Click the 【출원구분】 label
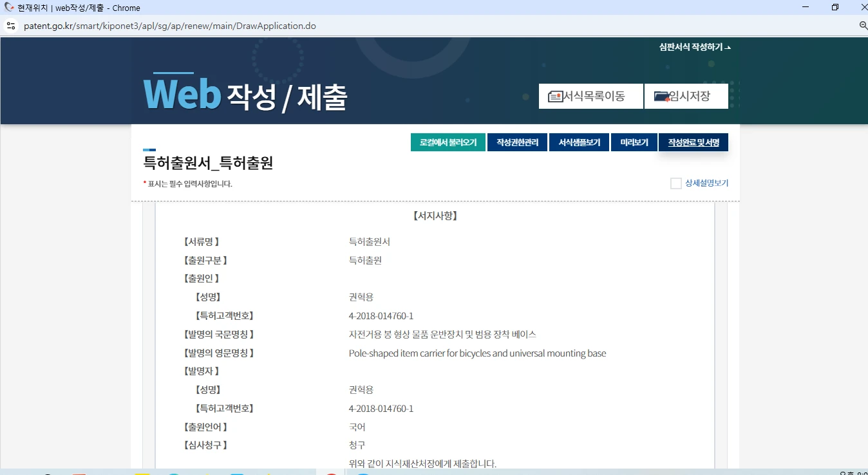 coord(205,261)
